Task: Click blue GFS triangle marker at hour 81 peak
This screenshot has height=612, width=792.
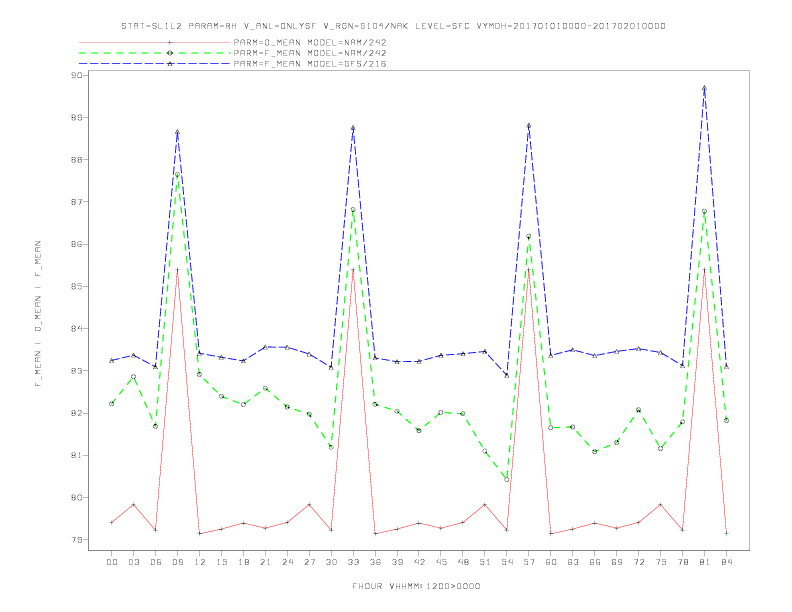Action: click(x=705, y=88)
